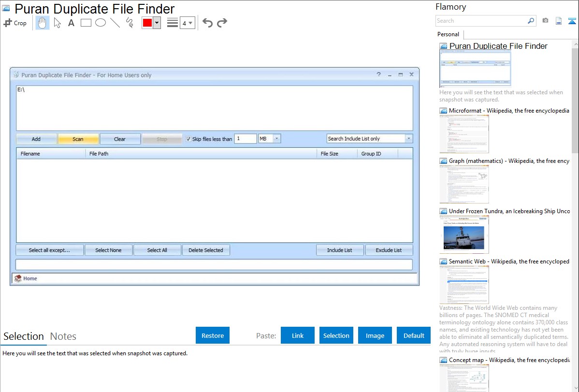Click the Add button

(x=36, y=139)
